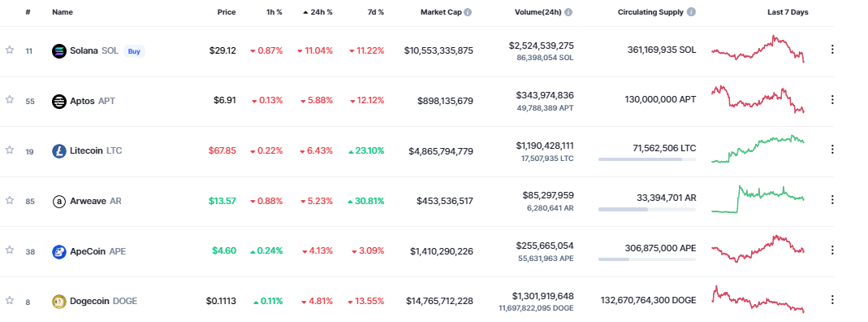This screenshot has height=322, width=868.
Task: Click the Solana coin logo icon
Action: [58, 51]
